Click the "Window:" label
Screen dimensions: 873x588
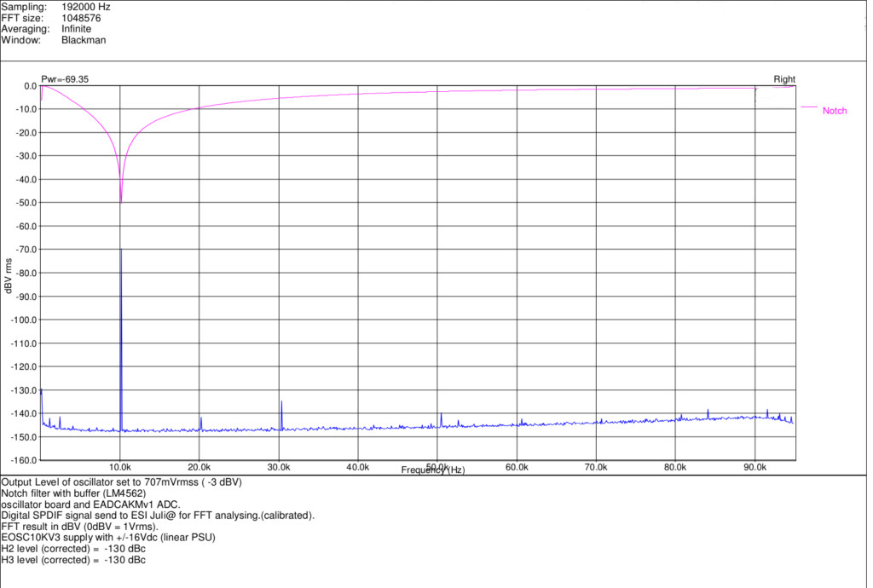(x=21, y=40)
